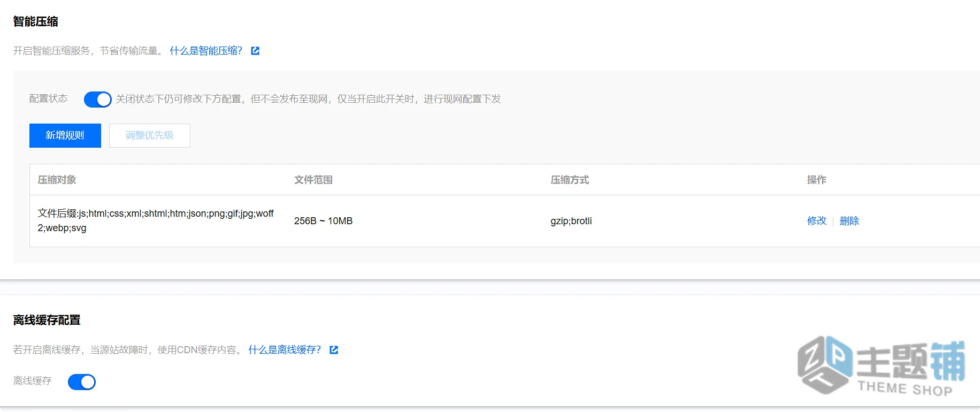Edit the compression rule via 修改

pyautogui.click(x=817, y=221)
